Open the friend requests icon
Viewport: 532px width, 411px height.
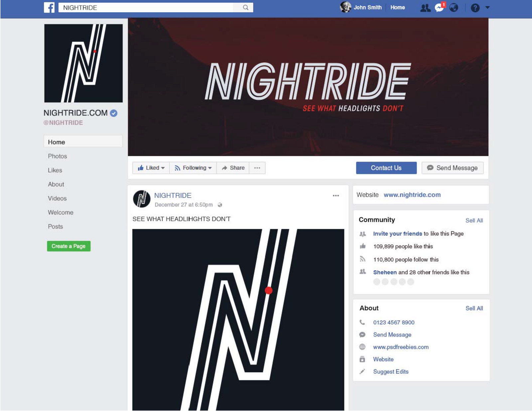click(425, 8)
